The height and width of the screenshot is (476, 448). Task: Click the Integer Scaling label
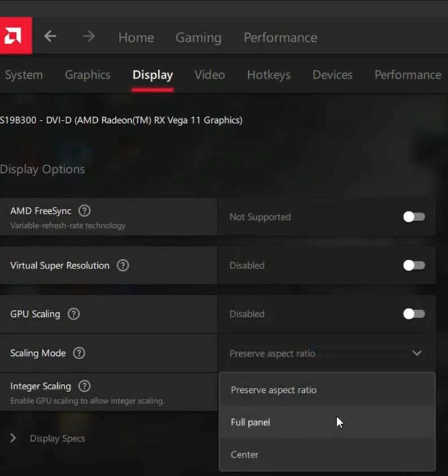coord(41,386)
